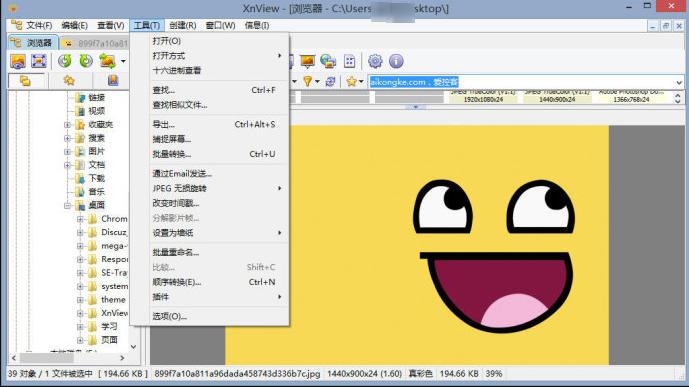Viewport: 689px width, 387px height.
Task: Click the refresh arrows icon
Action: click(330, 81)
